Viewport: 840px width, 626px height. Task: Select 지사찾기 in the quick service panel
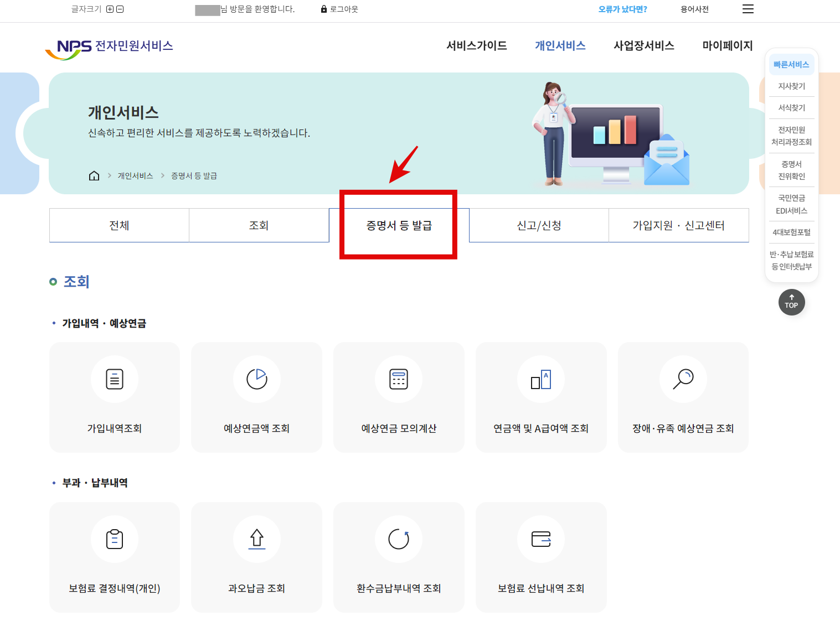pyautogui.click(x=791, y=86)
